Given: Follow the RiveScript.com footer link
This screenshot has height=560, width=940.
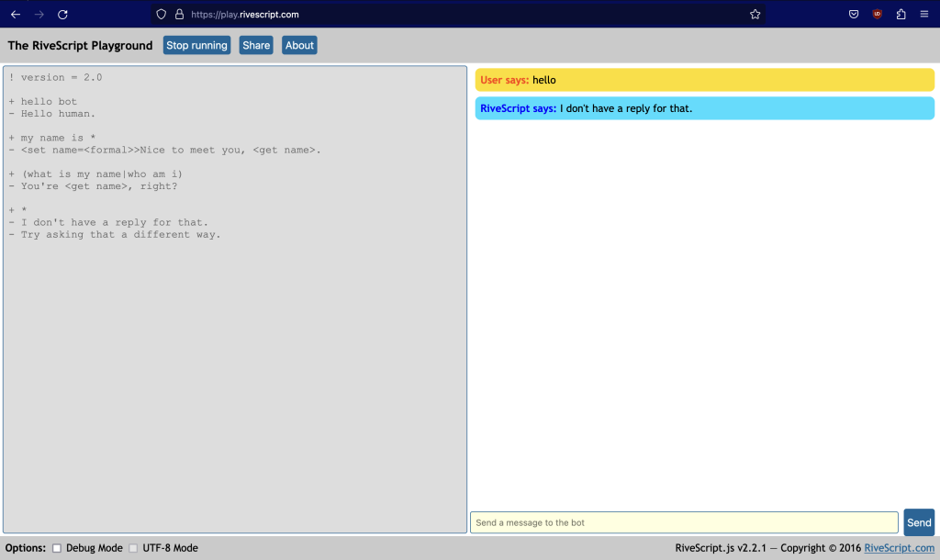Looking at the screenshot, I should (x=899, y=548).
